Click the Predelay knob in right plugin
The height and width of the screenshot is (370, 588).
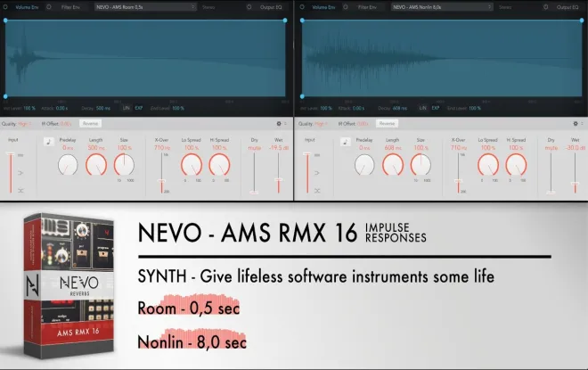pyautogui.click(x=364, y=165)
